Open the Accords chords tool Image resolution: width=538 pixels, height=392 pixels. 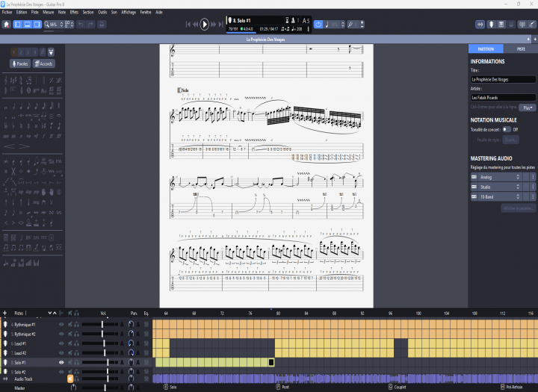pos(42,63)
